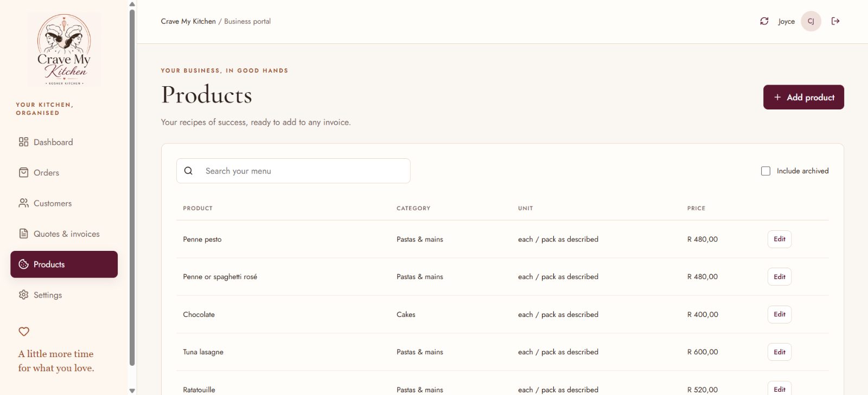868x395 pixels.
Task: Click the R 520,00 price
Action: pyautogui.click(x=703, y=390)
